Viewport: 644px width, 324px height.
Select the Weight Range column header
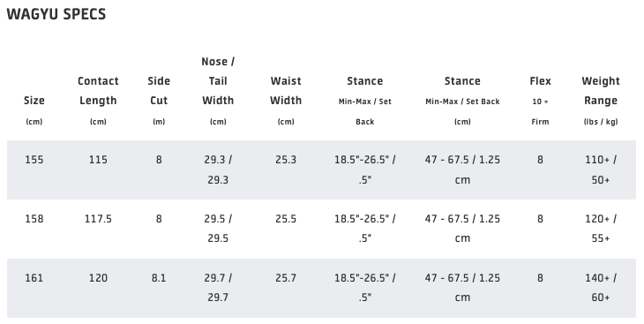pos(601,101)
